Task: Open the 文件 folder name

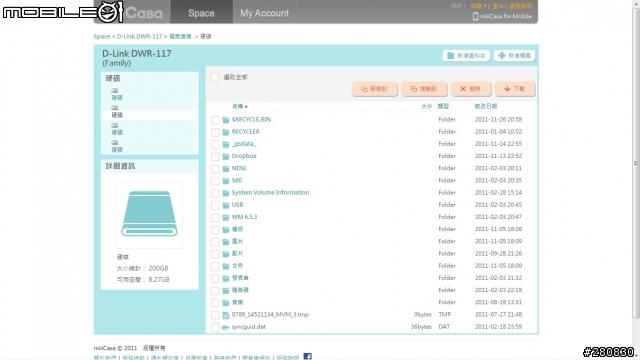Action: (237, 266)
